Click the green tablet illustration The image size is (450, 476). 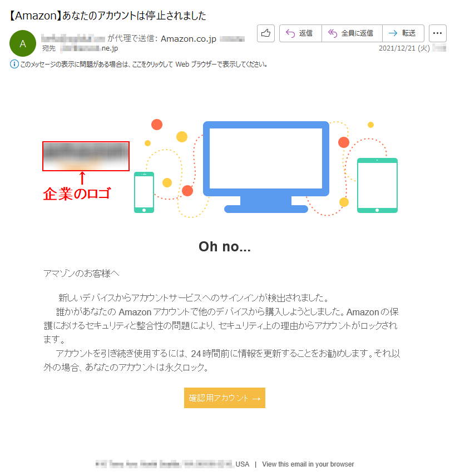pos(377,186)
